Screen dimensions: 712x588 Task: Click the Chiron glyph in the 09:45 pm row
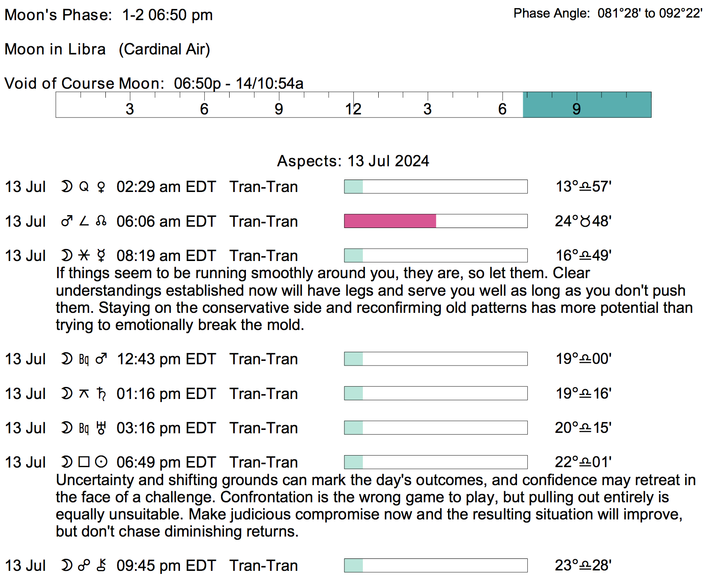101,565
